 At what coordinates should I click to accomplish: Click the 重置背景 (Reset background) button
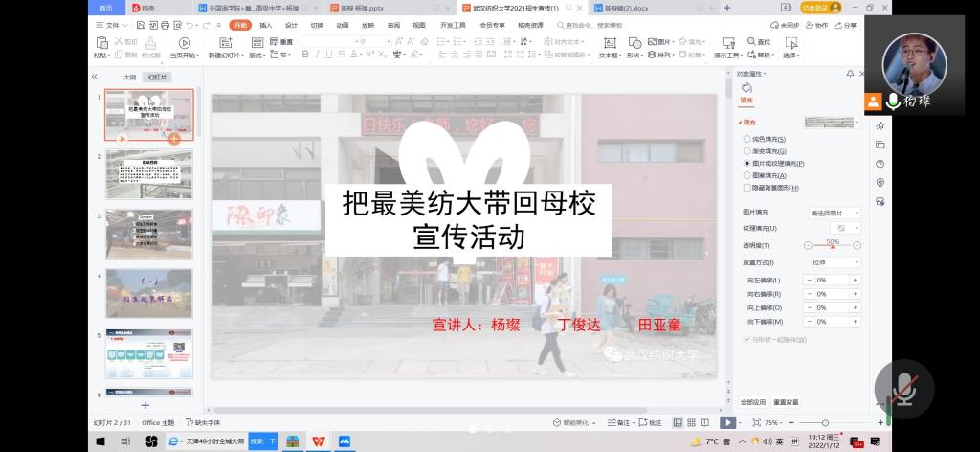pyautogui.click(x=786, y=402)
